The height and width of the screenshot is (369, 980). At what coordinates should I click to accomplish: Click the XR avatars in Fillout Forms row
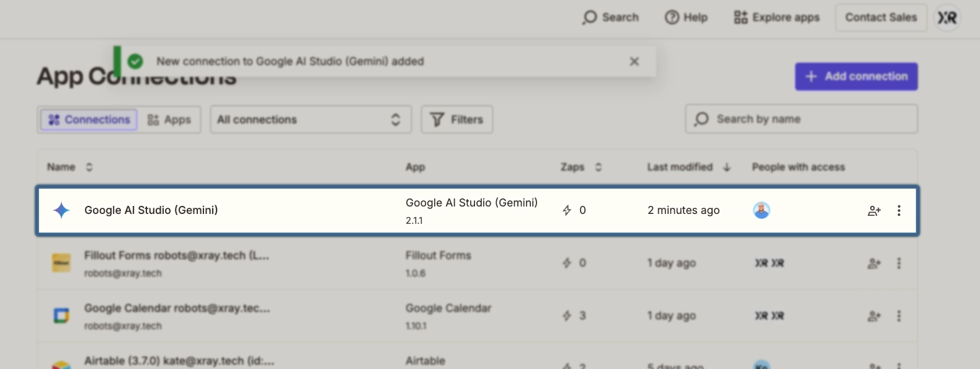(769, 263)
